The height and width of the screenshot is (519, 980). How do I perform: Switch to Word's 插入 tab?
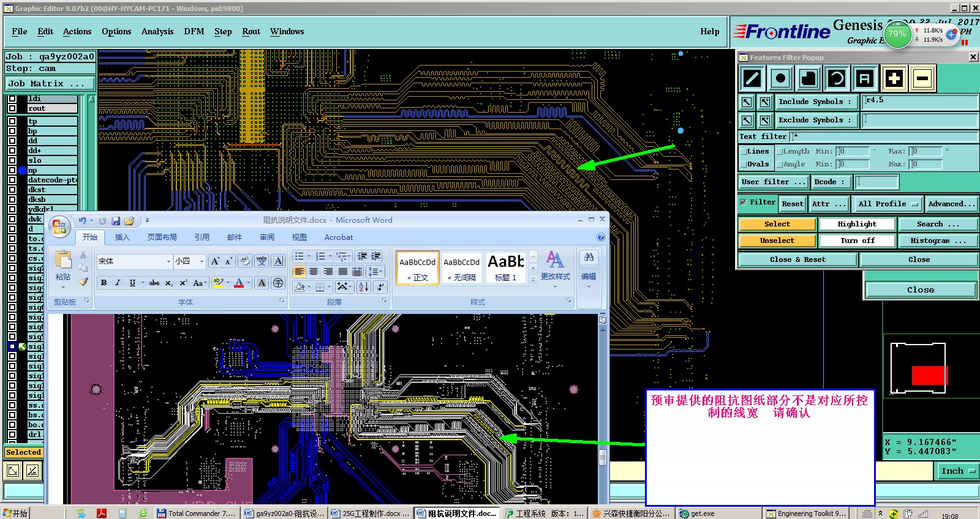[122, 237]
